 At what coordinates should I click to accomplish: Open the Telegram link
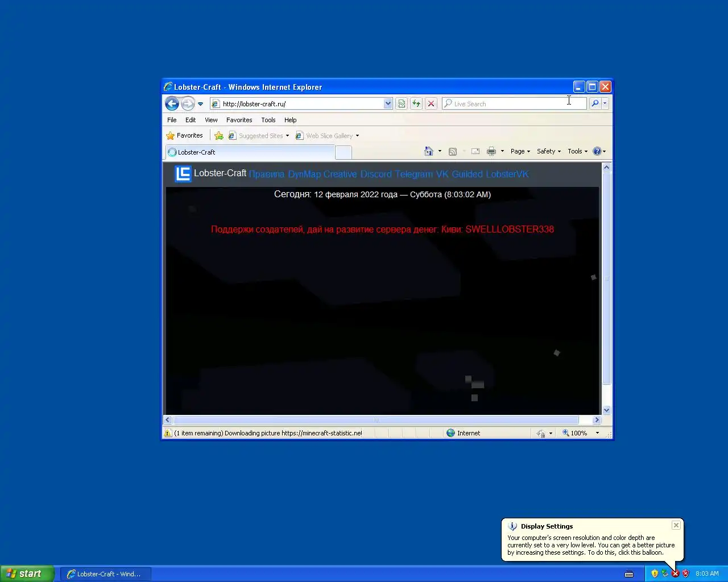(414, 174)
